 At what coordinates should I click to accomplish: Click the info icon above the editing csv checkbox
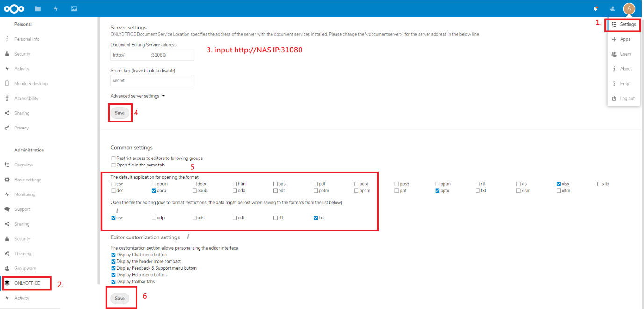117,211
